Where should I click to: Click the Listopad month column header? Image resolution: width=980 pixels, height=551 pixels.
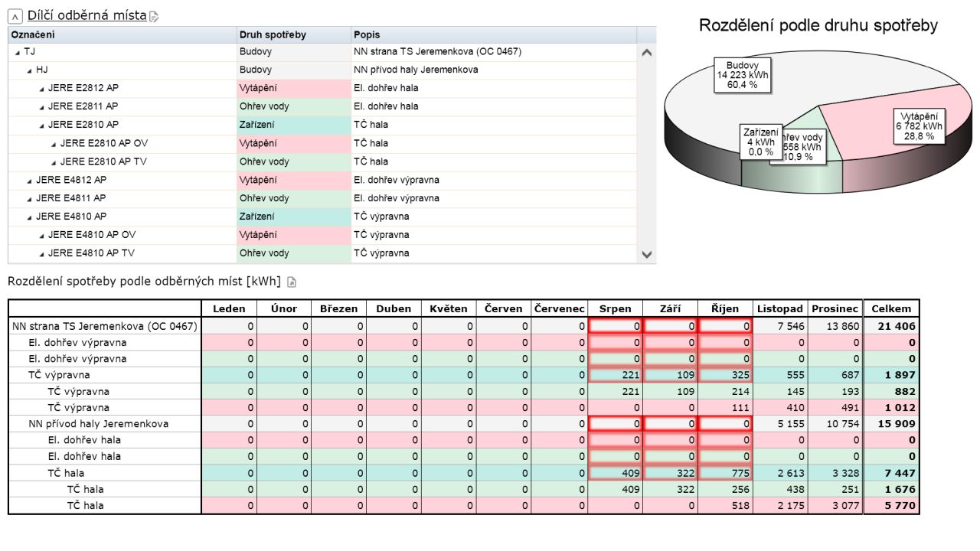pos(780,308)
